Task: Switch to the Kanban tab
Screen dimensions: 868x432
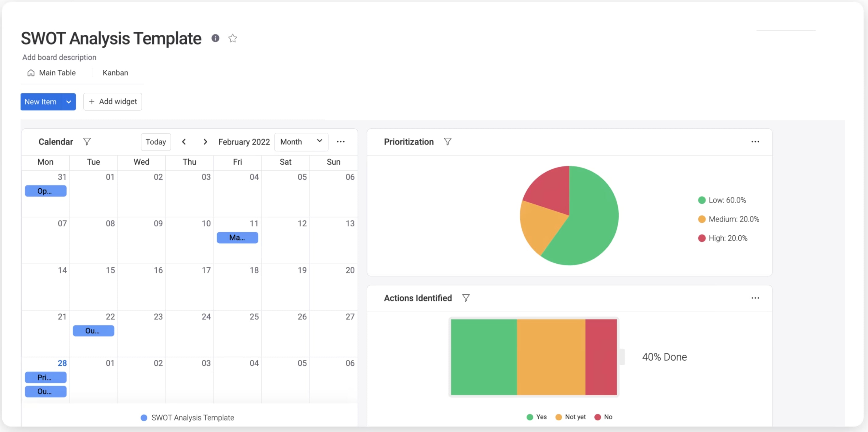Action: [x=115, y=73]
